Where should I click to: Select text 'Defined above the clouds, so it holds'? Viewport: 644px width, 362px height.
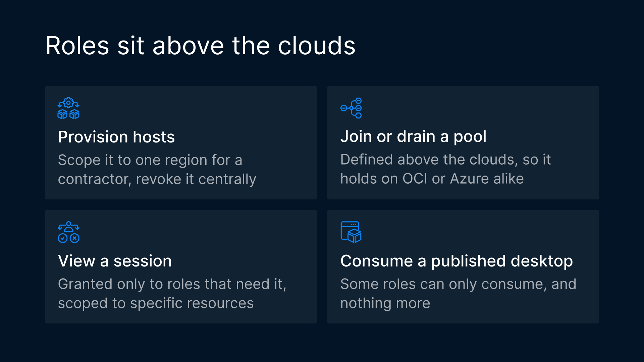(445, 169)
